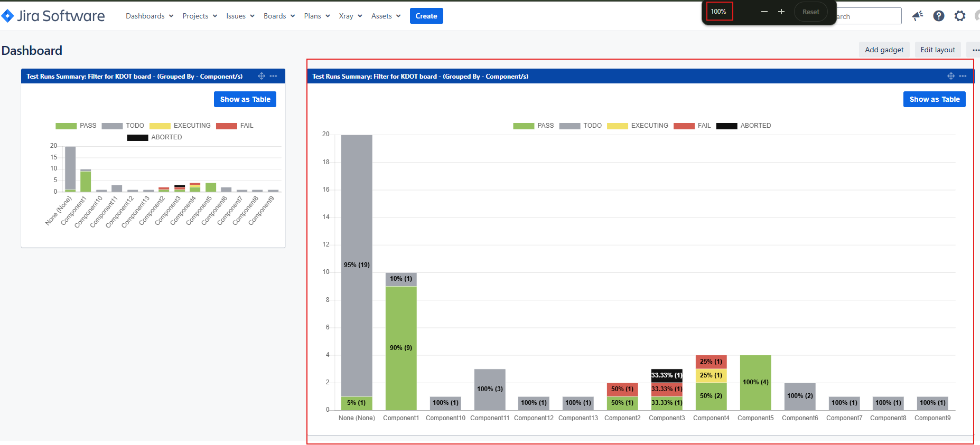Click zoom out minus button

pyautogui.click(x=764, y=12)
